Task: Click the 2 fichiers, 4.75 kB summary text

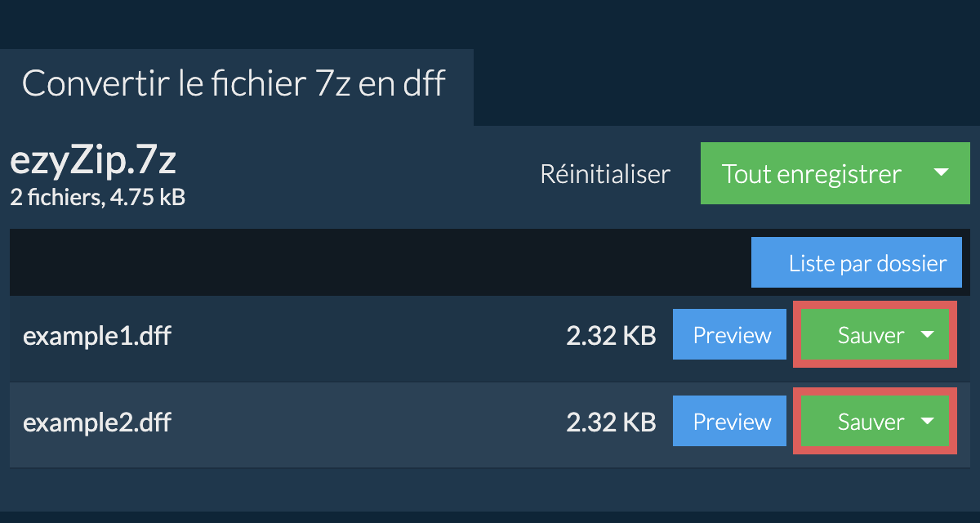Action: [x=97, y=197]
